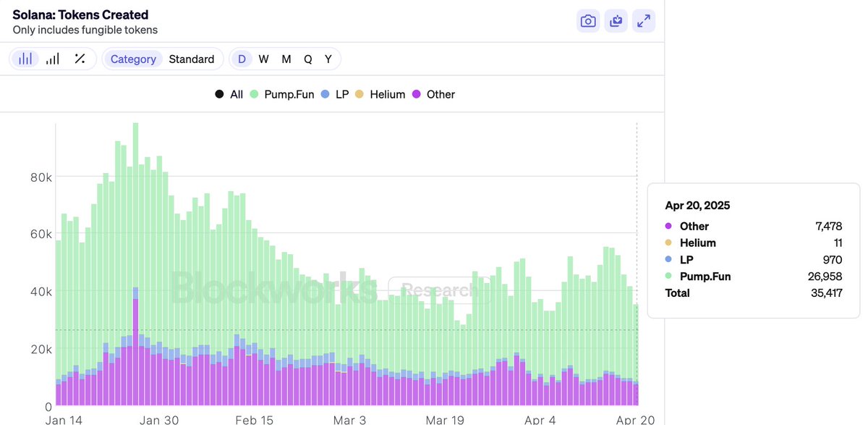The height and width of the screenshot is (425, 868).
Task: Toggle the Pump.Fun legend series
Action: click(282, 94)
